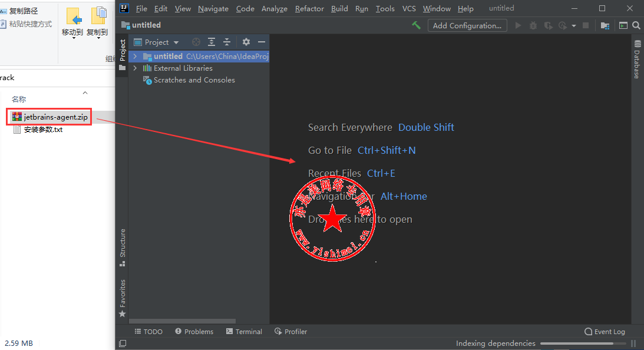Click 复制到 button in Explorer ribbon
Image resolution: width=644 pixels, height=350 pixels.
(x=97, y=23)
